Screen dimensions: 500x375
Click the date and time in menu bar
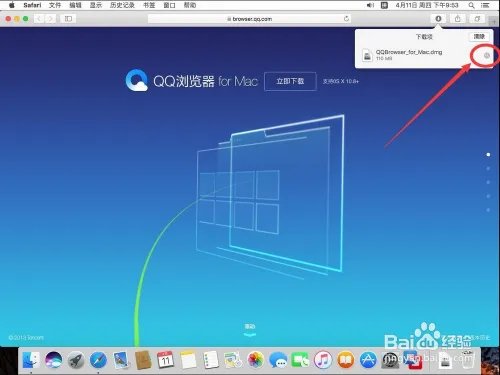tap(427, 5)
